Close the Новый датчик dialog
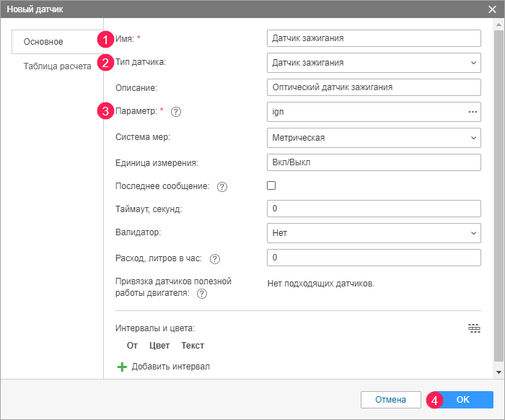The height and width of the screenshot is (420, 505). click(492, 8)
